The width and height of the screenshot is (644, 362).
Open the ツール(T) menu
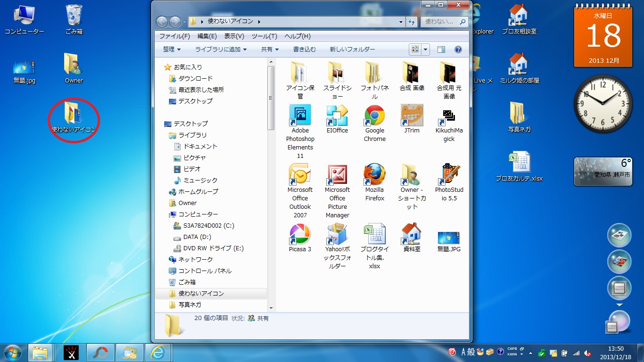click(x=264, y=36)
